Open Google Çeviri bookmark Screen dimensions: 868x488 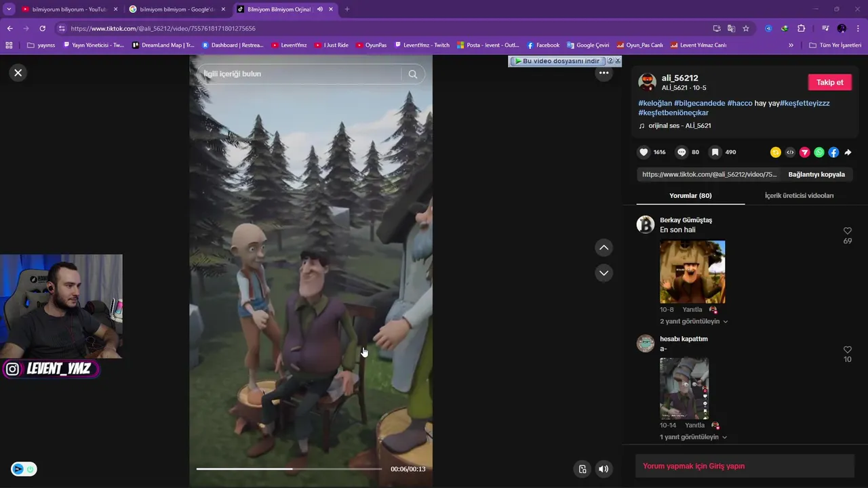tap(588, 45)
